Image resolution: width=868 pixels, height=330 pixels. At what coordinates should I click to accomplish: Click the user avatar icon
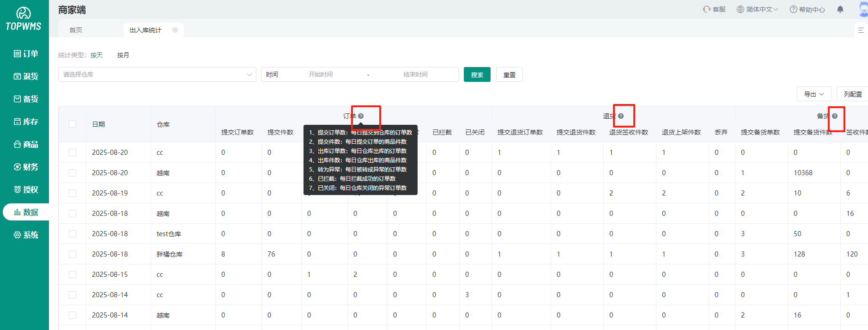point(863,9)
